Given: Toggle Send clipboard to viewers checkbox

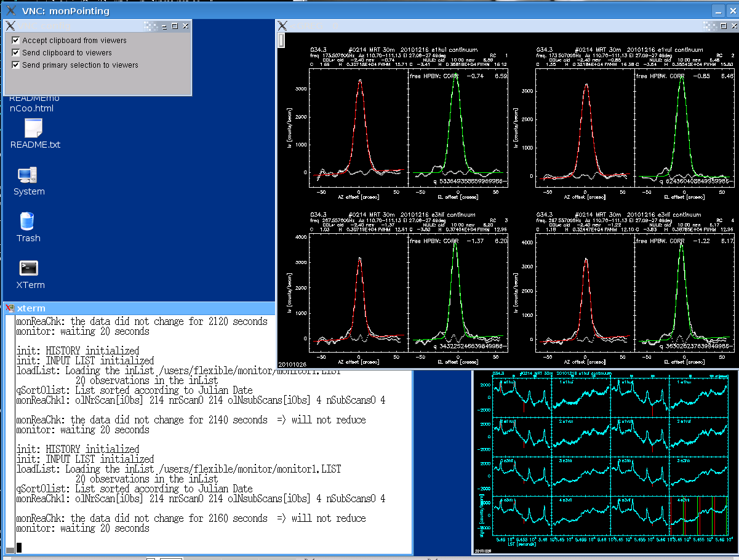Looking at the screenshot, I should pos(16,53).
